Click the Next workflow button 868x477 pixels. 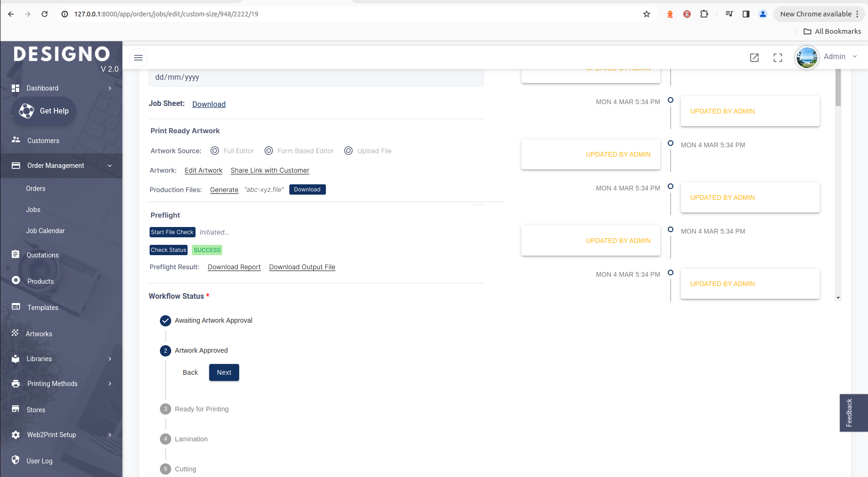point(224,372)
